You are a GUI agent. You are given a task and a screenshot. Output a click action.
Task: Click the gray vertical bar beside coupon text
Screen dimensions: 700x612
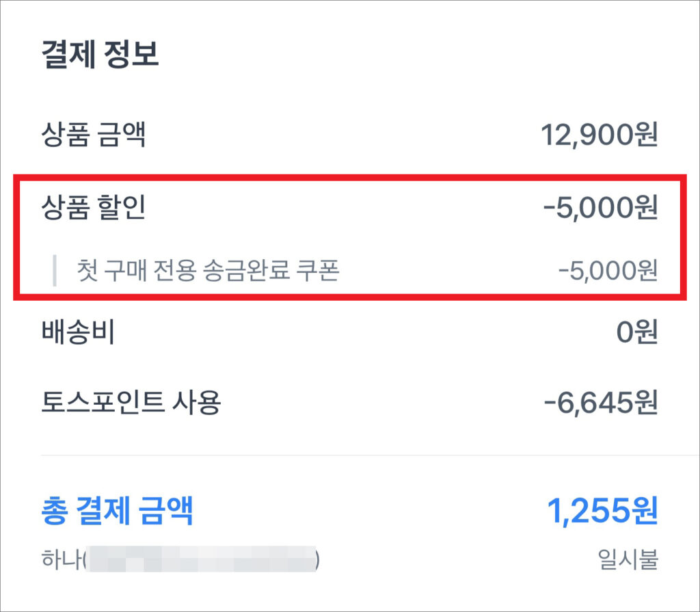[54, 271]
